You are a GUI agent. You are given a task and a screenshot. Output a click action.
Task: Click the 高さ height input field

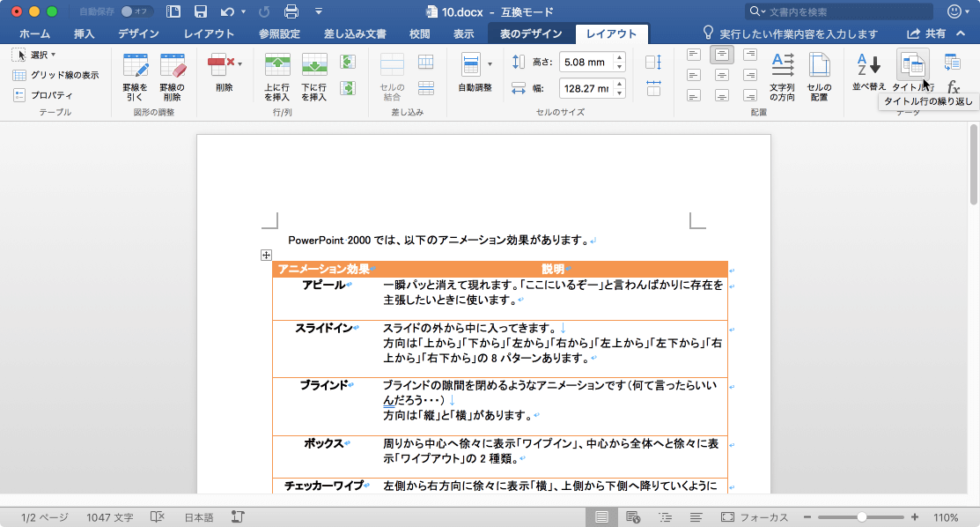click(586, 62)
